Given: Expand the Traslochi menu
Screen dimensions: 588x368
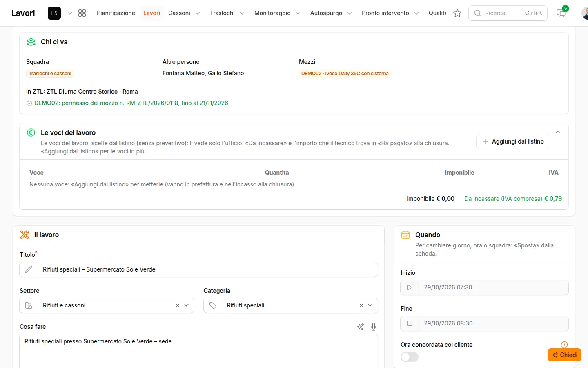Looking at the screenshot, I should (x=227, y=13).
